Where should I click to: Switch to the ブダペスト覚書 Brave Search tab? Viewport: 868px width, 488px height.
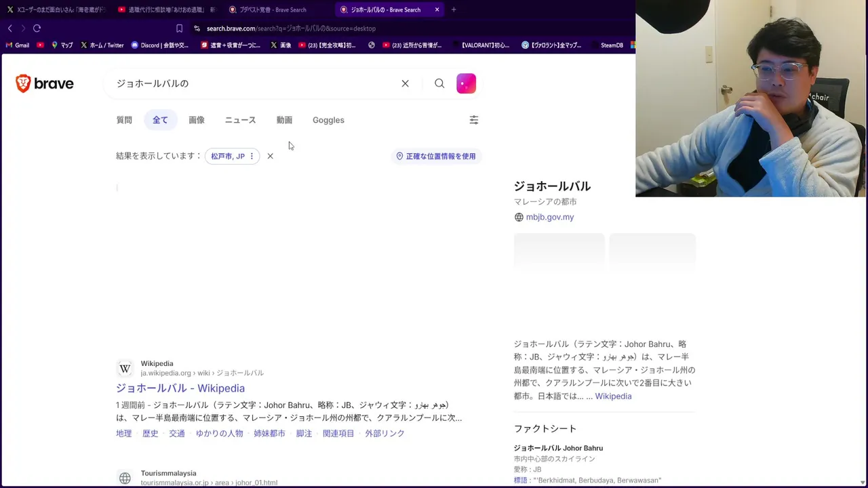point(278,9)
